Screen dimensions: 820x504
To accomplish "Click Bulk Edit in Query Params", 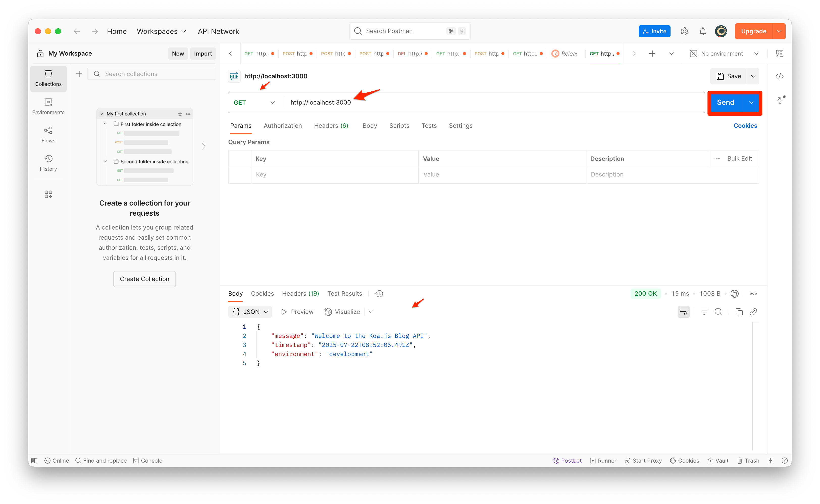I will click(x=739, y=159).
